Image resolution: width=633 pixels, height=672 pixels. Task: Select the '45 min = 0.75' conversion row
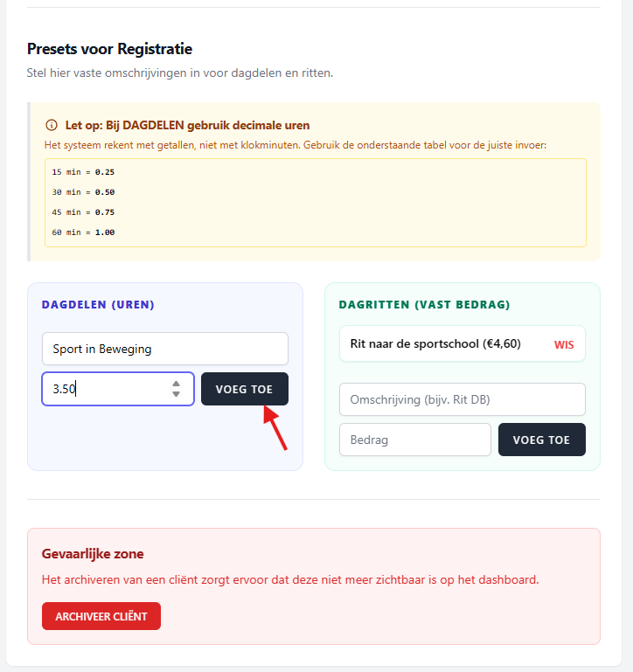pos(83,212)
